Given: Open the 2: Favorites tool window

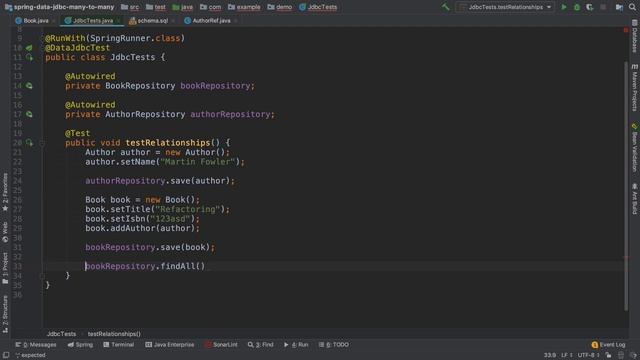Looking at the screenshot, I should coord(5,192).
